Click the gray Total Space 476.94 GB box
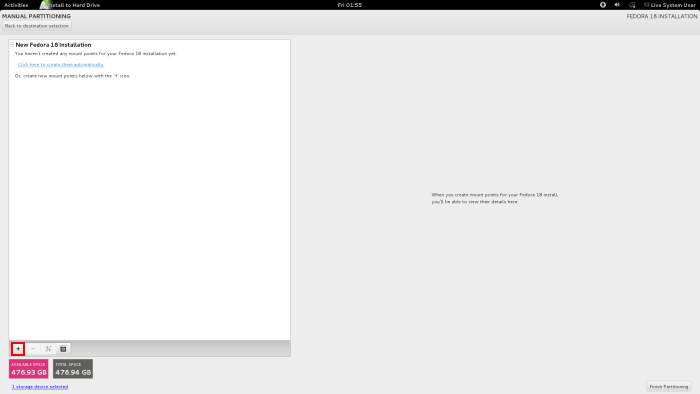Viewport: 700px width, 394px height. point(73,369)
